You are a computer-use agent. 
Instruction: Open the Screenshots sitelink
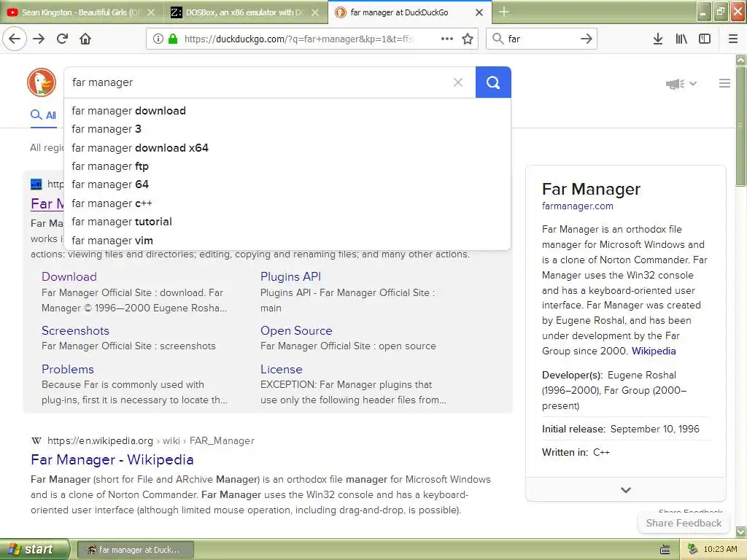(75, 330)
